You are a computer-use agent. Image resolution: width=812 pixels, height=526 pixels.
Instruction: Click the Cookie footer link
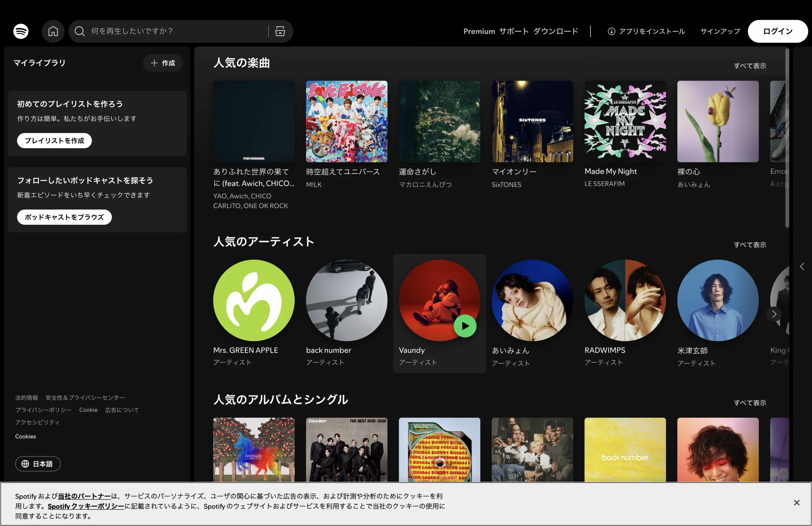pyautogui.click(x=88, y=410)
